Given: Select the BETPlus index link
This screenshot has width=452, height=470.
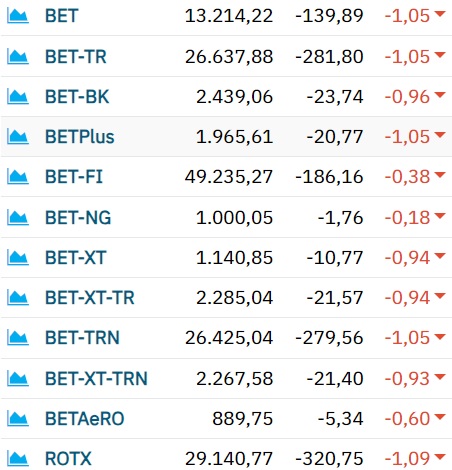Looking at the screenshot, I should coord(80,137).
